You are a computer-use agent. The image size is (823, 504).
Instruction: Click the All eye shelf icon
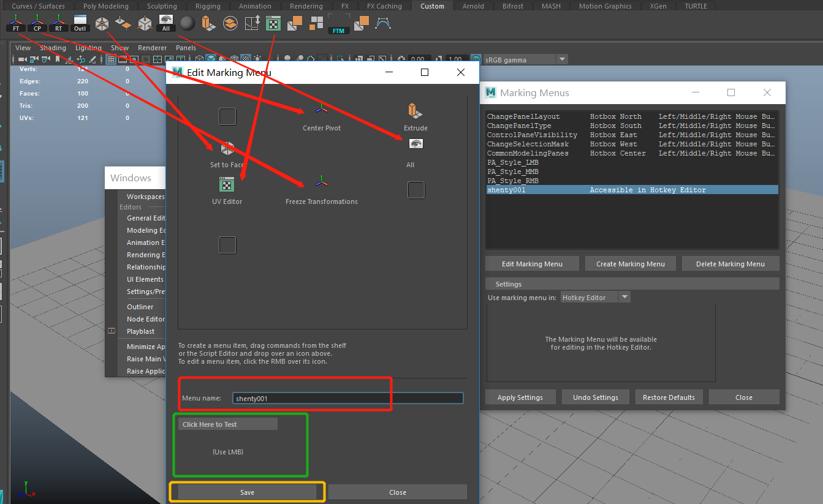tap(166, 23)
